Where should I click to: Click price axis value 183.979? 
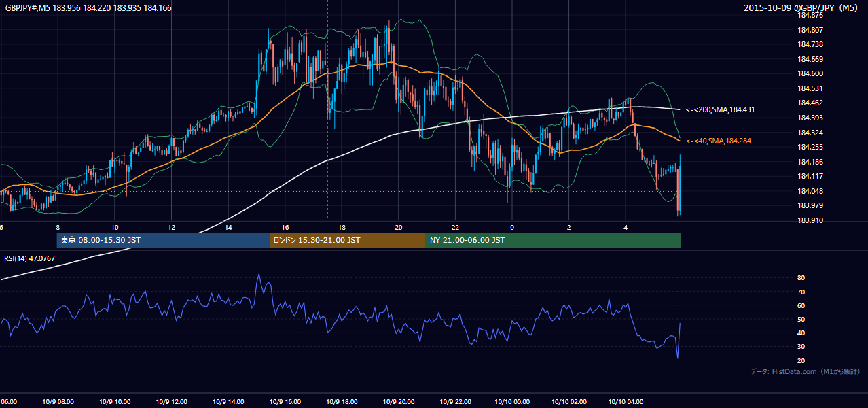(x=810, y=206)
